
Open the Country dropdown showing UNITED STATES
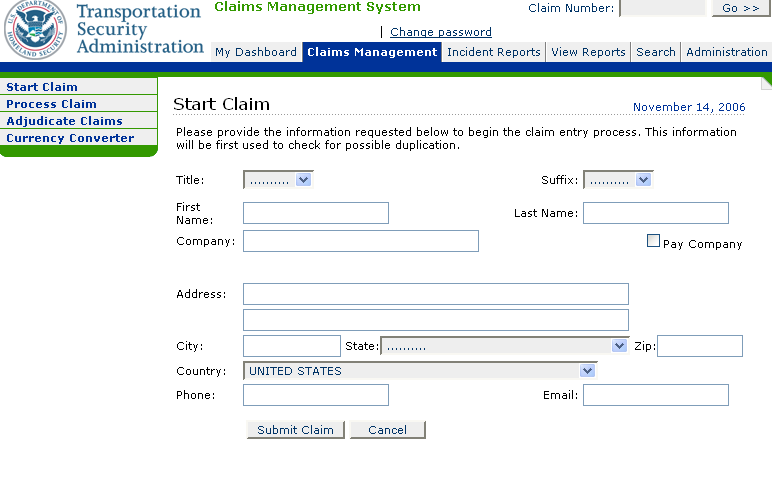point(420,371)
